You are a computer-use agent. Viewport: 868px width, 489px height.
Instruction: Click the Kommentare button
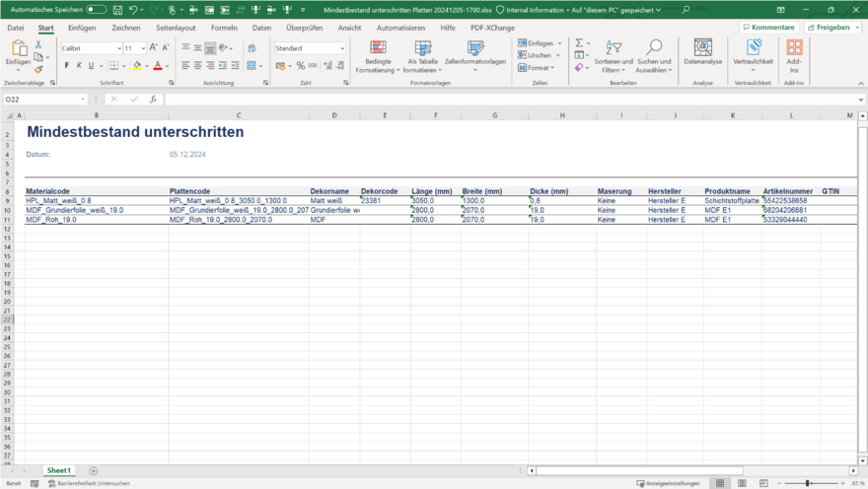click(769, 27)
